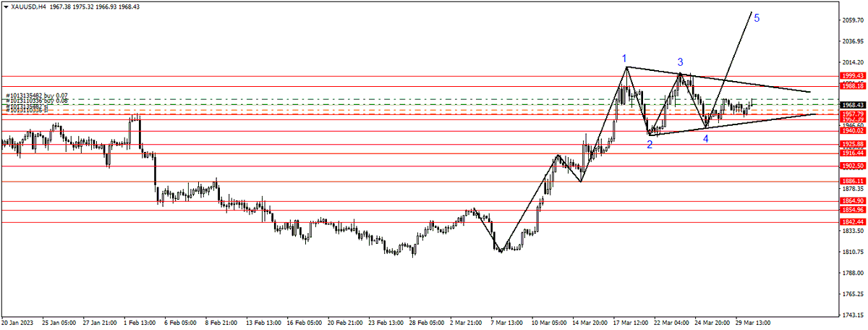This screenshot has width=868, height=330.
Task: Click the 7 Mar 13:00 time label
Action: click(x=509, y=323)
